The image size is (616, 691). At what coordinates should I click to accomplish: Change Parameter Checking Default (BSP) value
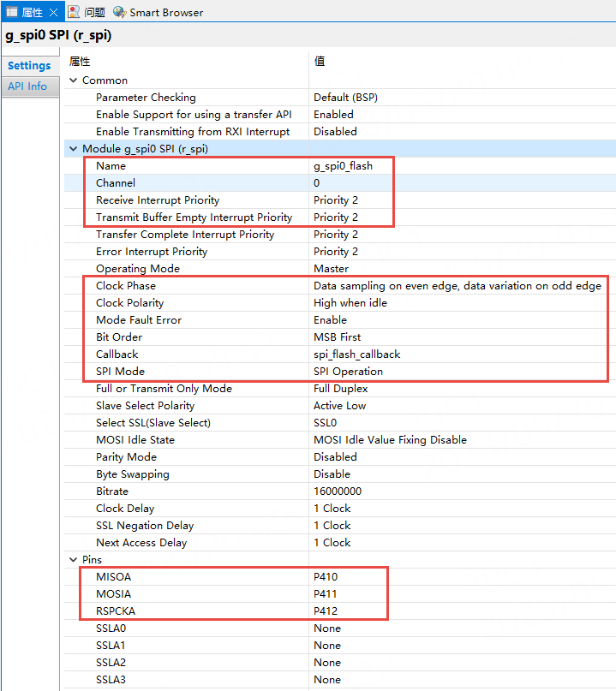pyautogui.click(x=345, y=98)
